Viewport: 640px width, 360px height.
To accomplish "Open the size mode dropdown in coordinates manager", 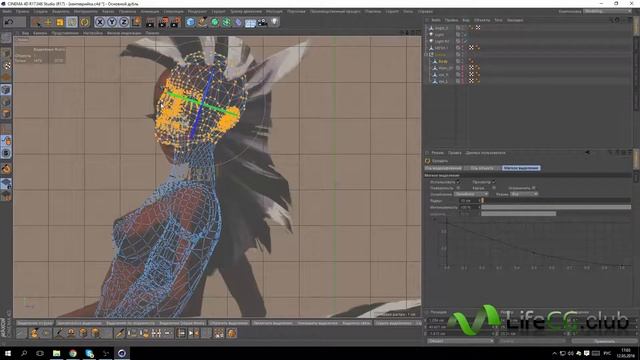I will [x=532, y=341].
